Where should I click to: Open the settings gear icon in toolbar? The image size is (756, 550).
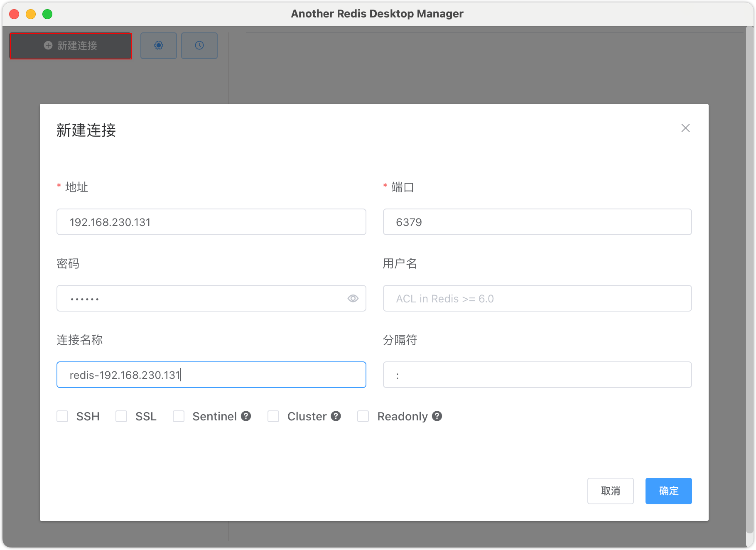tap(159, 46)
